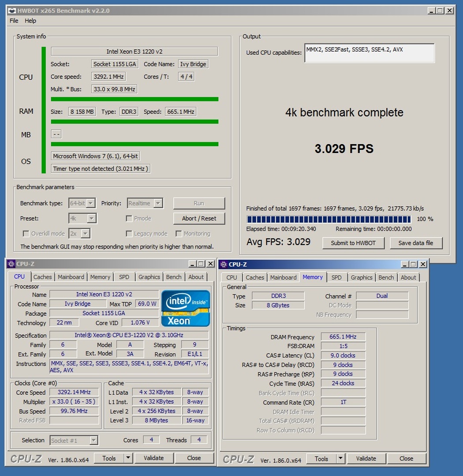Click the left CPU-Z window title icon
Image resolution: width=463 pixels, height=476 pixels.
pyautogui.click(x=11, y=264)
